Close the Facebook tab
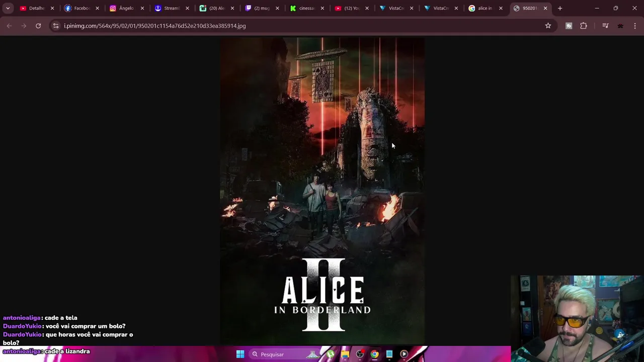The width and height of the screenshot is (644, 362). point(97,8)
